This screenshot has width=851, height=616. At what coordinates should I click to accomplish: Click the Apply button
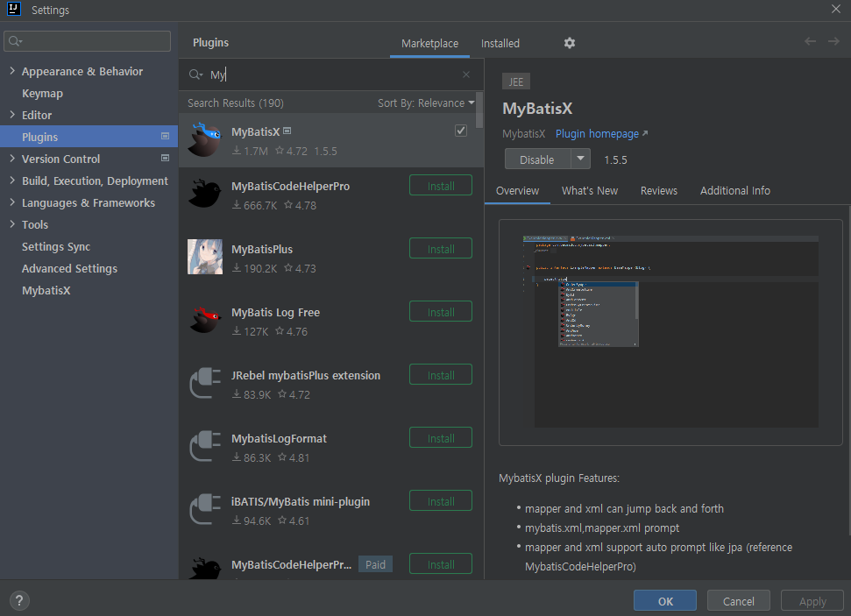tap(812, 601)
